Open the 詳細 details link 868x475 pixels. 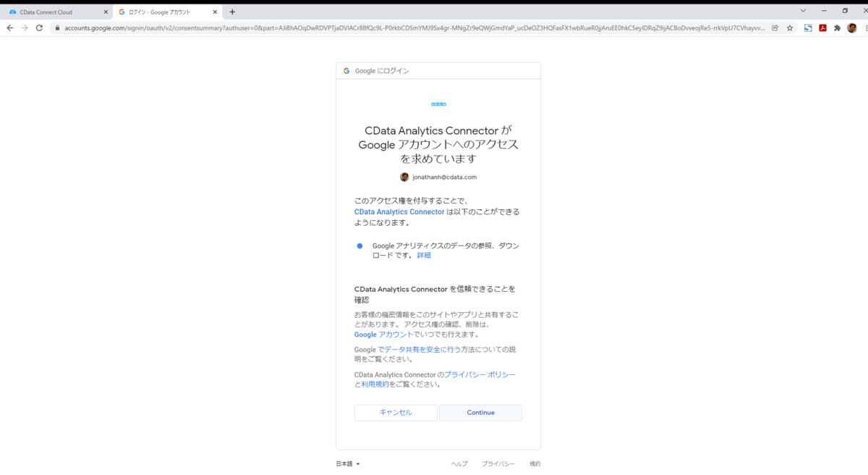pyautogui.click(x=424, y=255)
